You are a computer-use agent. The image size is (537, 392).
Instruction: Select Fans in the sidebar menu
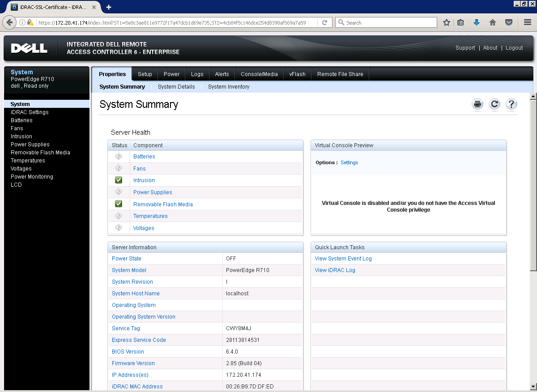[17, 128]
